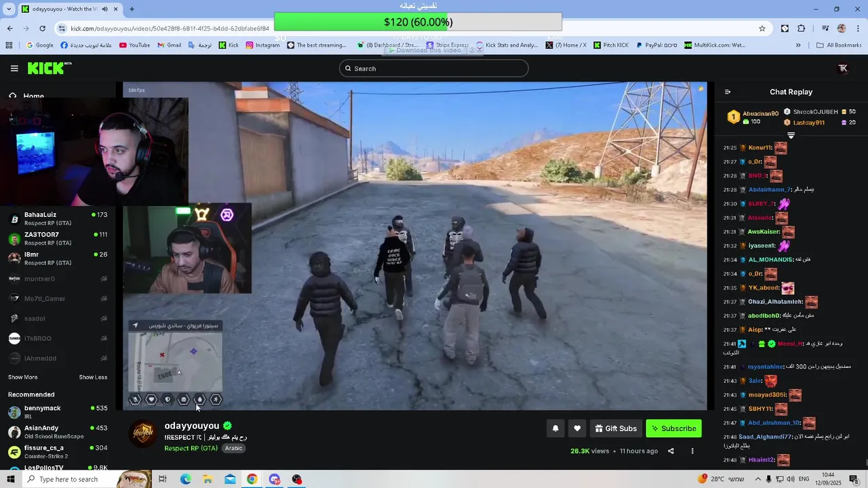Open top gifter Abuadnan90
This screenshot has height=488, width=868.
pos(760,114)
